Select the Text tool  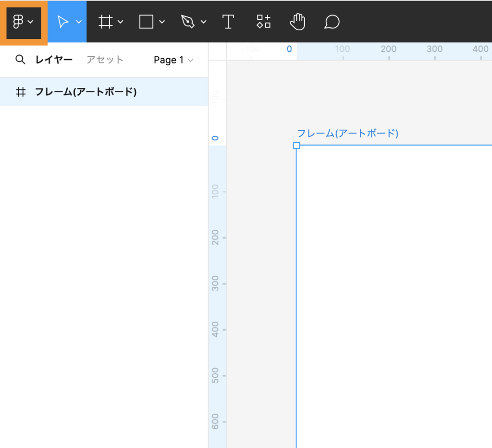pyautogui.click(x=228, y=22)
